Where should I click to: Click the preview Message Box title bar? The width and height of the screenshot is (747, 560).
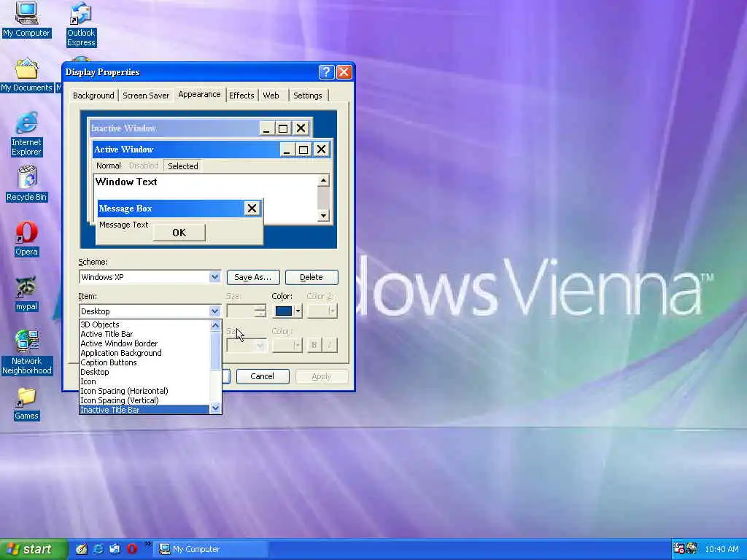click(171, 208)
